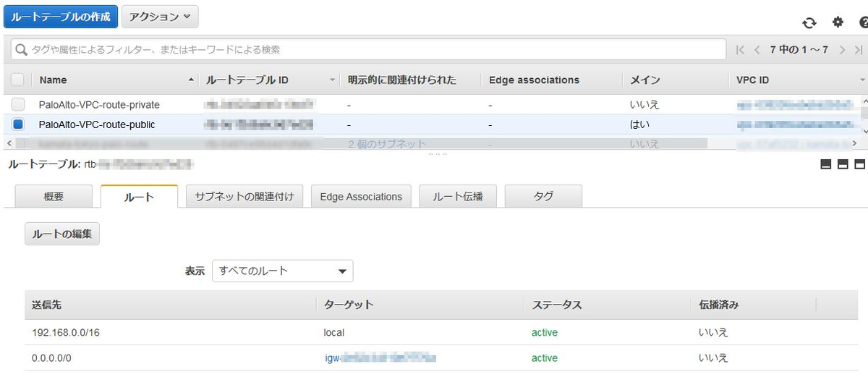Click the 明示的に関連付けられた column header
Image resolution: width=868 pixels, height=377 pixels.
tap(402, 80)
